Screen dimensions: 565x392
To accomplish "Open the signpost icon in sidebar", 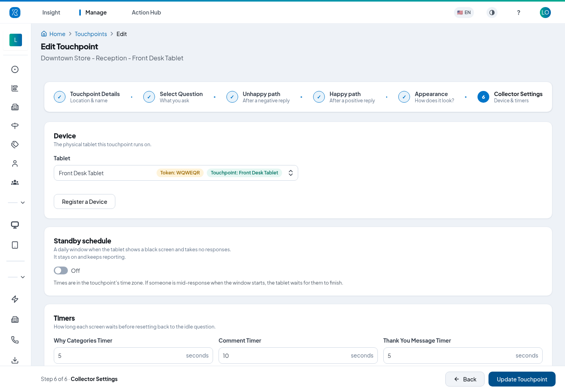I will (15, 126).
